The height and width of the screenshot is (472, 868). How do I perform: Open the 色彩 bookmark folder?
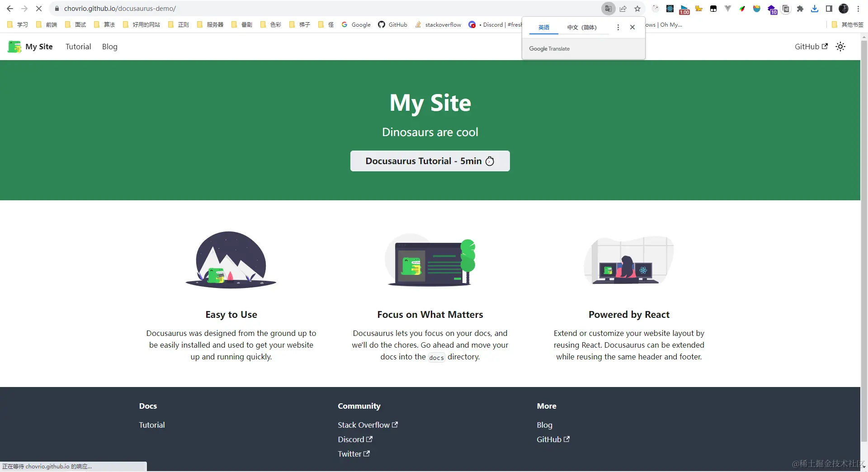tap(271, 24)
